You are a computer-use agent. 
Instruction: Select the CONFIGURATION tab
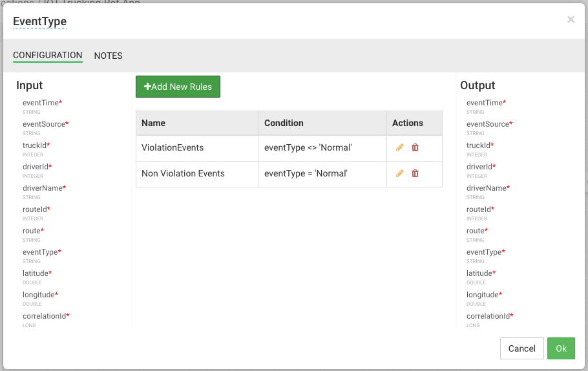point(48,56)
